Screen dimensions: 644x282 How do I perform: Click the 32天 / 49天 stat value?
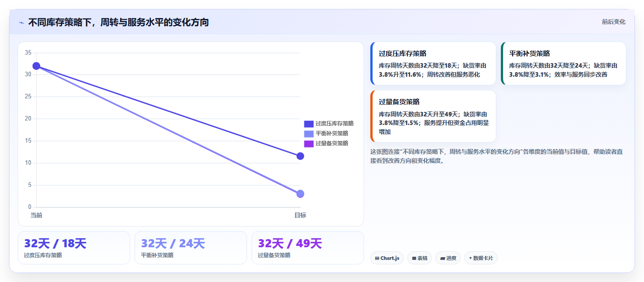coord(290,243)
